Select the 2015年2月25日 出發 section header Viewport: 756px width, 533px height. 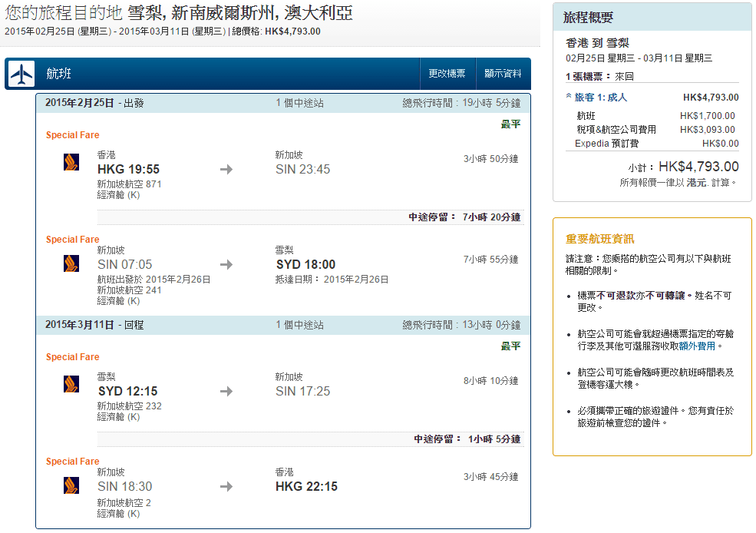coord(94,103)
